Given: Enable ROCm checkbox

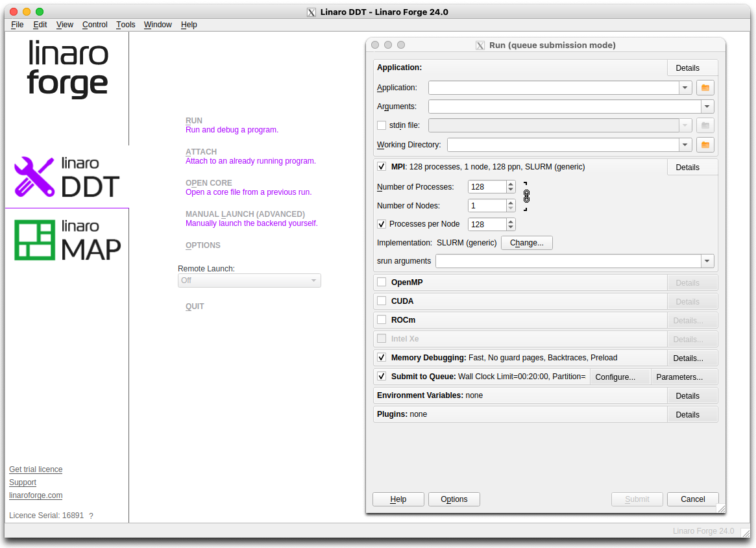Looking at the screenshot, I should 382,319.
